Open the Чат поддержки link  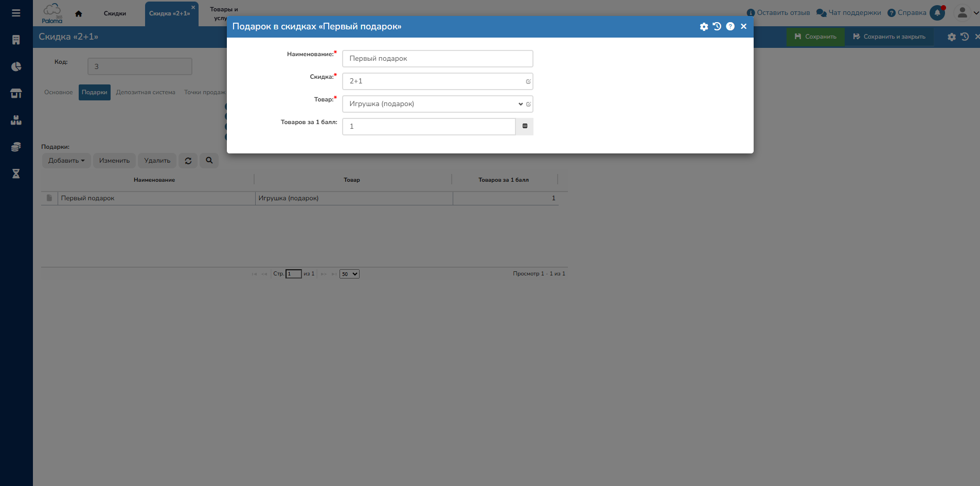pos(849,13)
